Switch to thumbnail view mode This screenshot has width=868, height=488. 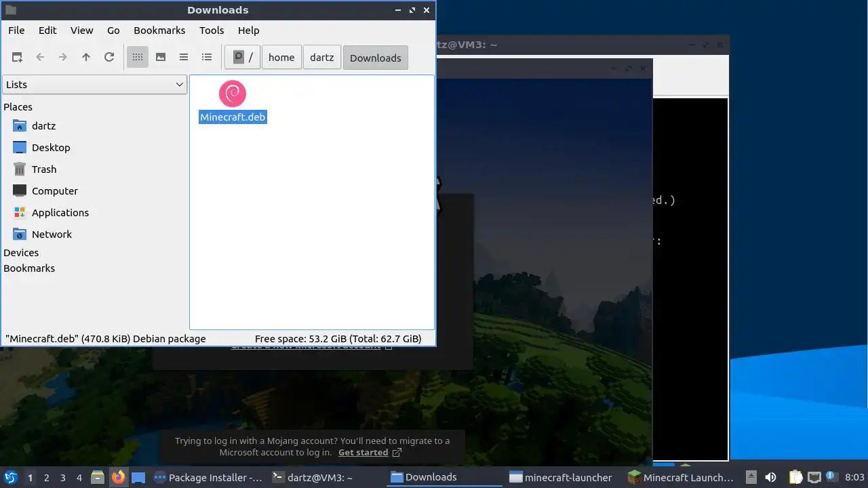pos(161,58)
